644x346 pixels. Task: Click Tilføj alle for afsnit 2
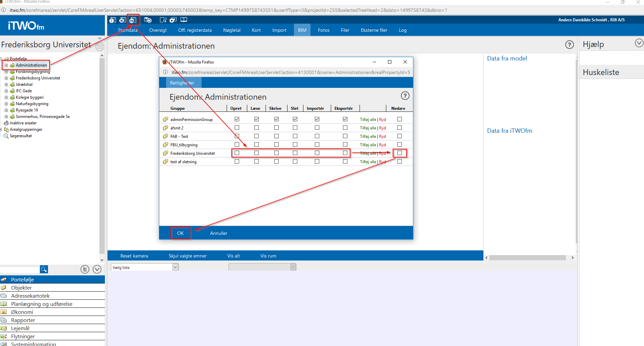(x=368, y=128)
